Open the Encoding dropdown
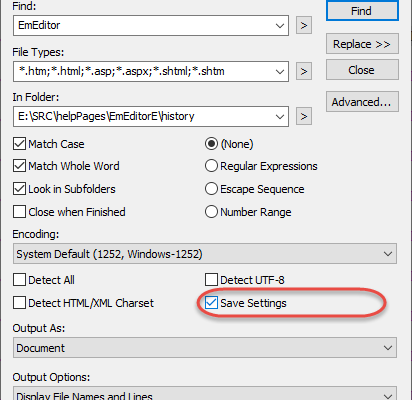The image size is (412, 400). pos(205,254)
